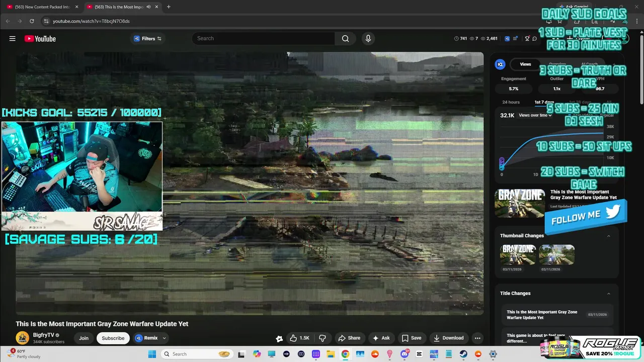Image resolution: width=644 pixels, height=362 pixels.
Task: Click first thumbnail under Thumbnail Changes
Action: tap(518, 255)
